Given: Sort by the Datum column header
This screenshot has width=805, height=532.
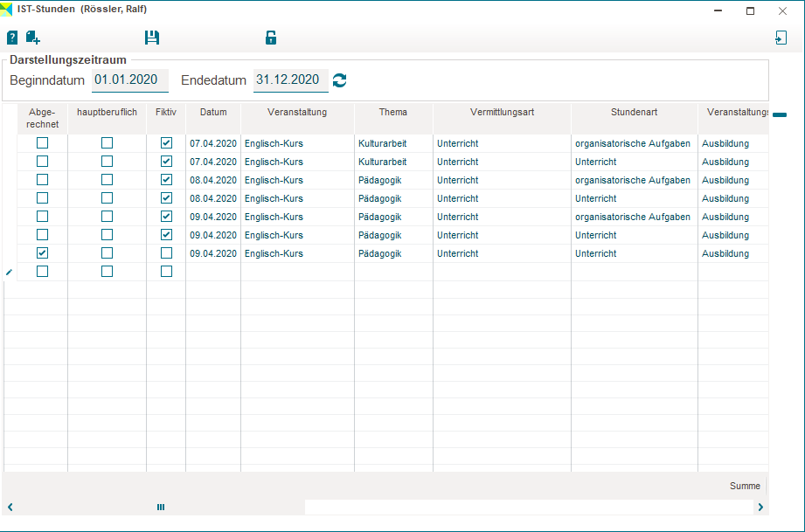Looking at the screenshot, I should tap(213, 112).
